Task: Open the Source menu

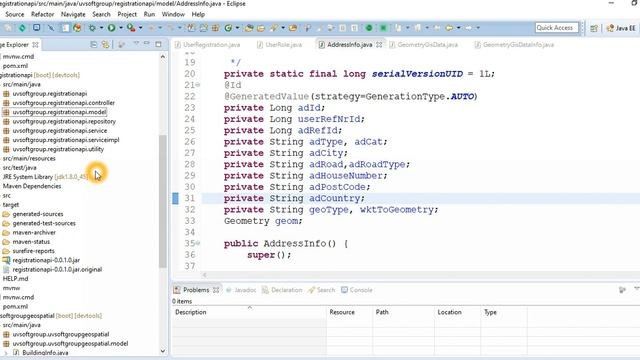Action: pos(15,14)
